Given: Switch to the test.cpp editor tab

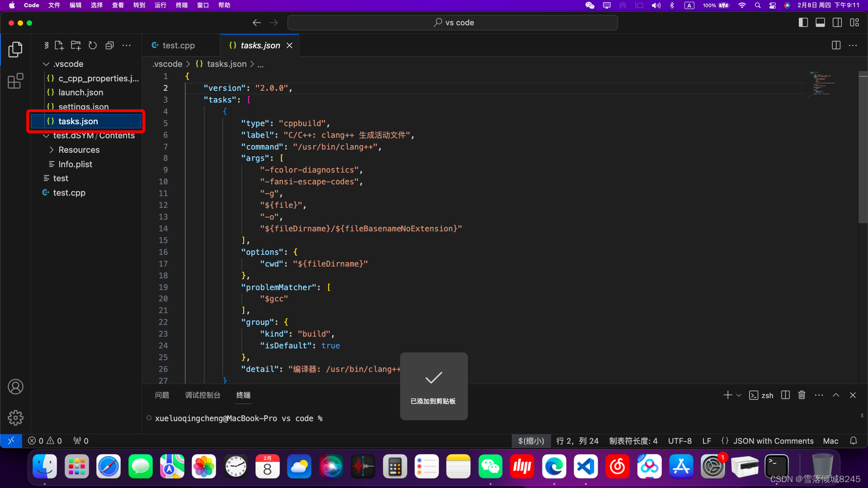Looking at the screenshot, I should click(179, 46).
